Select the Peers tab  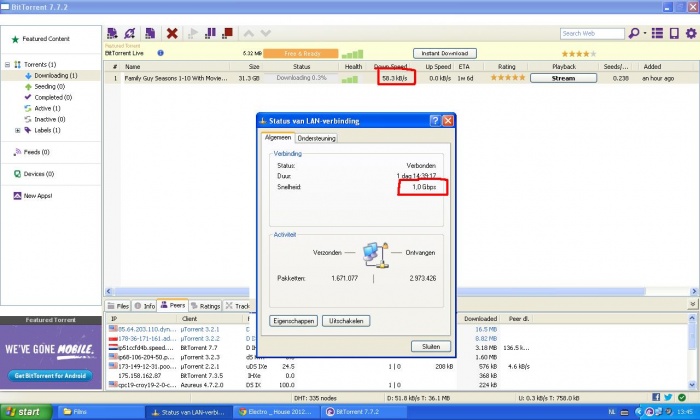[x=173, y=305]
